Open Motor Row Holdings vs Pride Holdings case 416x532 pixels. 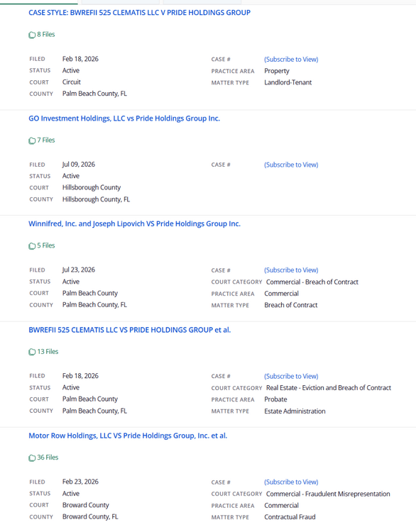point(128,436)
